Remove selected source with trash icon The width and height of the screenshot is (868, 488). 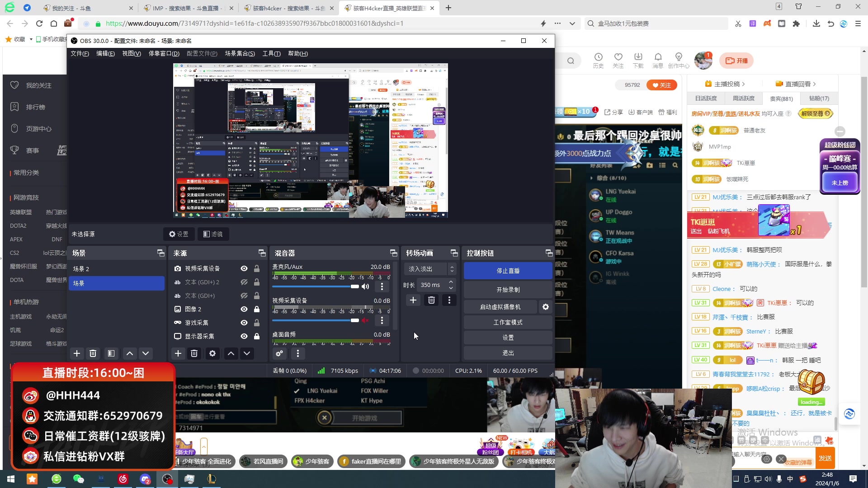[194, 353]
